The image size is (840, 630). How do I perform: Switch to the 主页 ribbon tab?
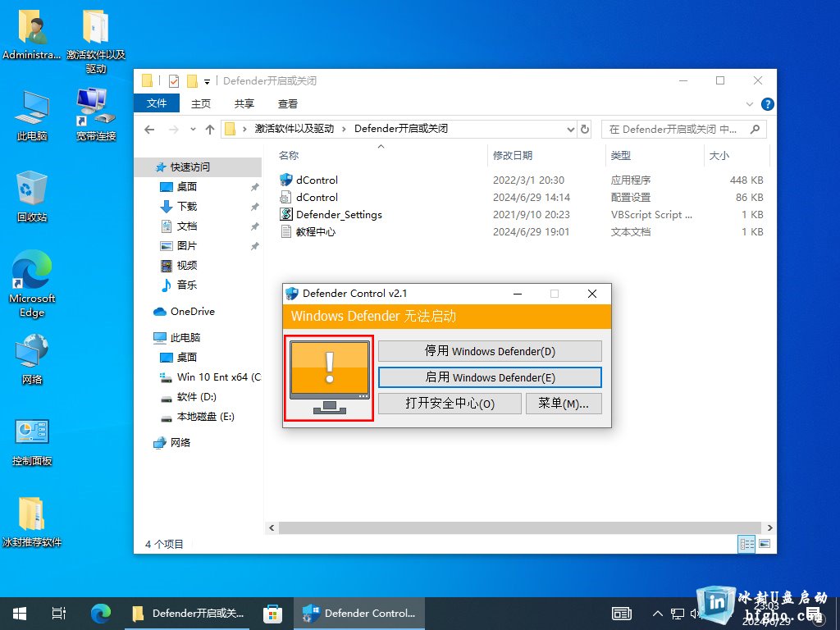(201, 104)
